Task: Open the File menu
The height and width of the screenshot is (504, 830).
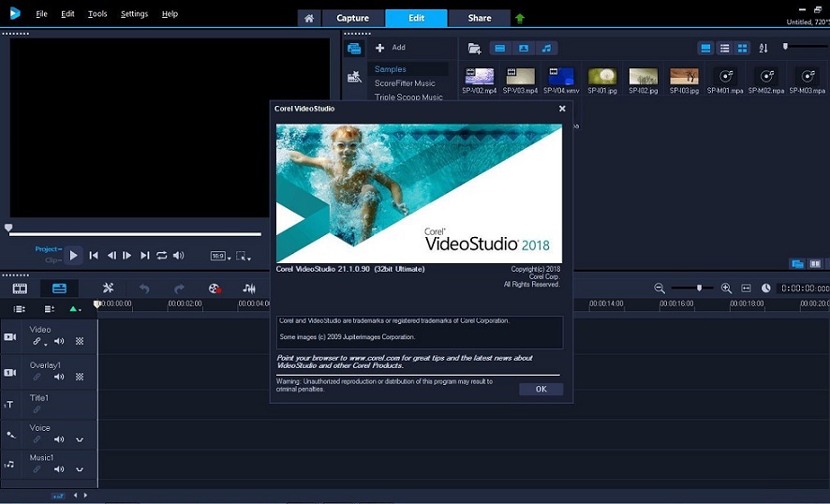Action: click(x=41, y=14)
